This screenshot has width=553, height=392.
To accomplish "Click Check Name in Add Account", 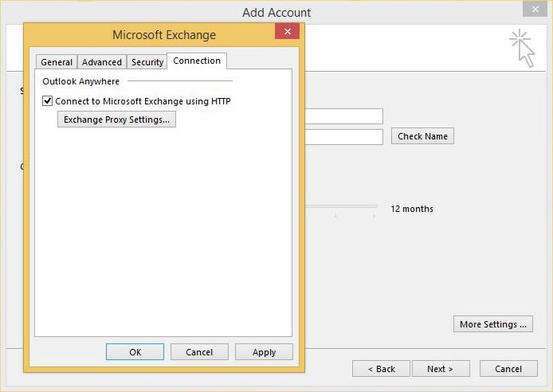I will (422, 136).
